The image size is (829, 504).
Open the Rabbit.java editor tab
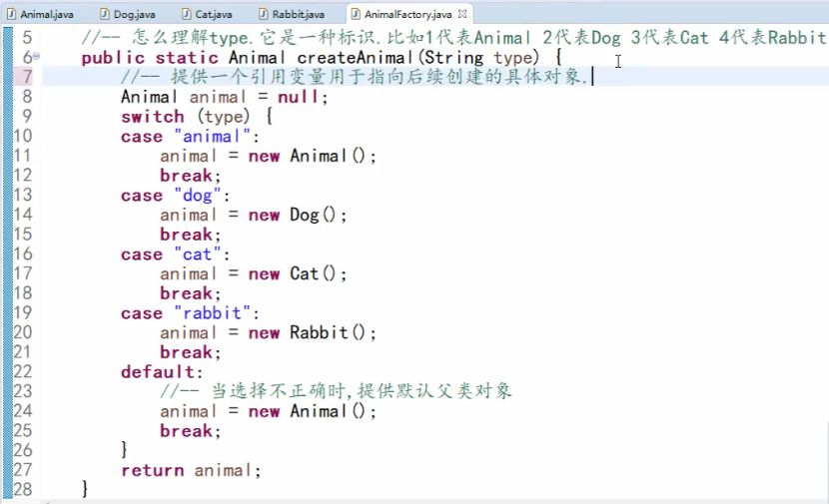click(292, 14)
